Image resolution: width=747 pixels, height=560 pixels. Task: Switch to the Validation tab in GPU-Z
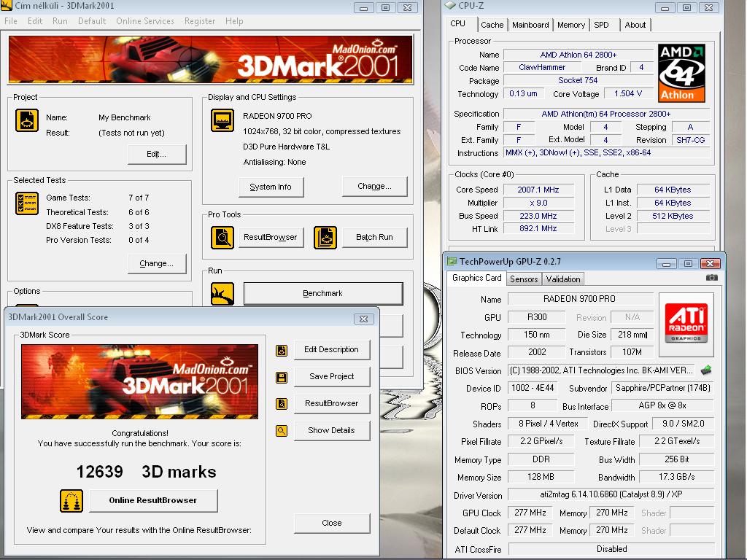[x=563, y=279]
